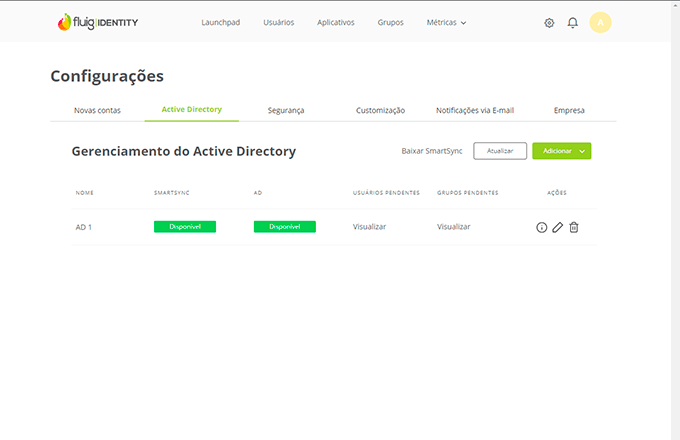Go to Launchpad

click(220, 23)
